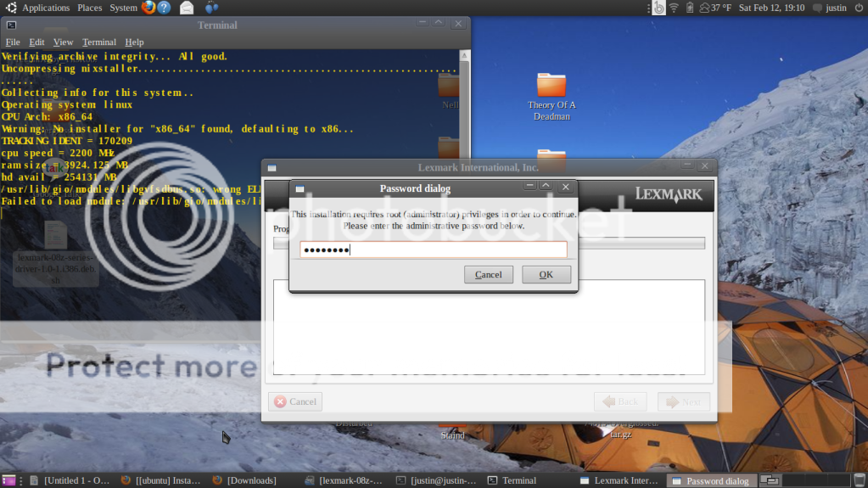Image resolution: width=868 pixels, height=488 pixels.
Task: Launch Firefox from the top panel
Action: pyautogui.click(x=148, y=8)
